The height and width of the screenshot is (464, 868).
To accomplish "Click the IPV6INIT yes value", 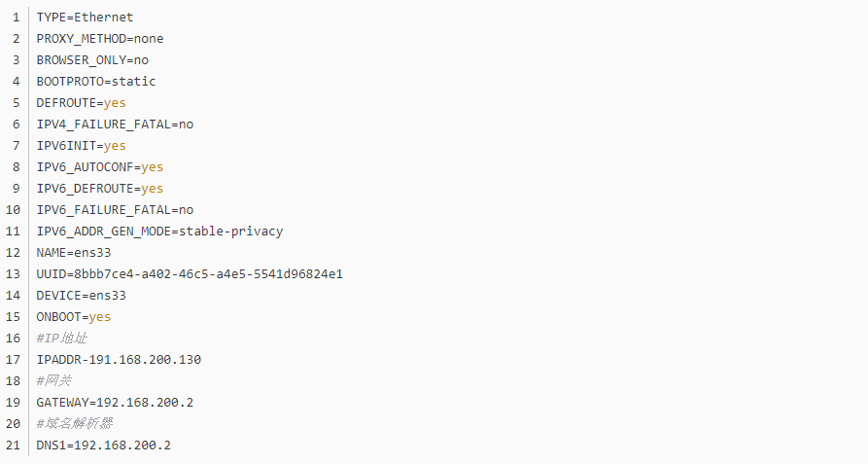I will pyautogui.click(x=115, y=146).
